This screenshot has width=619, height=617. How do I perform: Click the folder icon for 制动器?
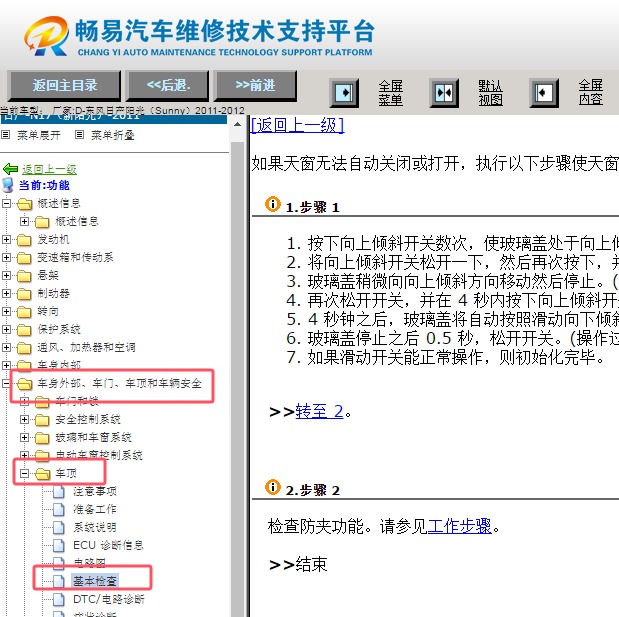[24, 294]
